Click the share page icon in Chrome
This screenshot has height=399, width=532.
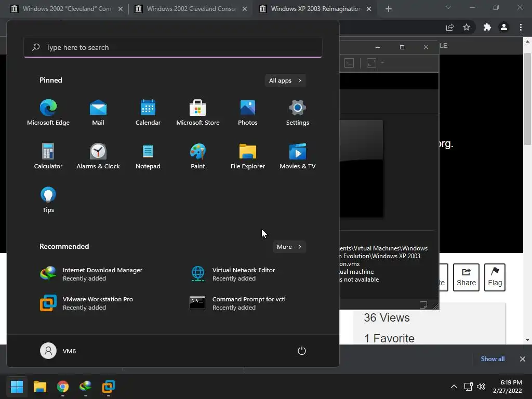450,27
